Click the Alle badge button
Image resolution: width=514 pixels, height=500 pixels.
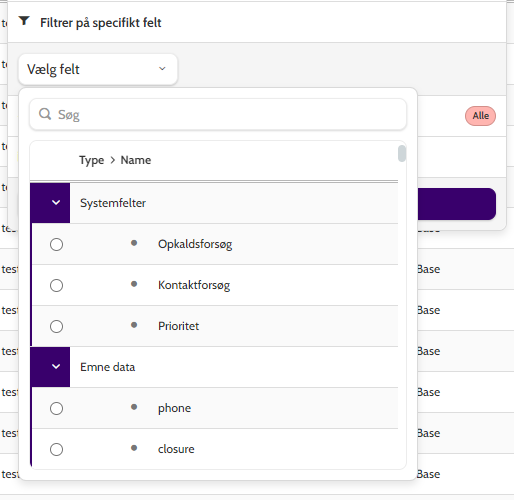(480, 116)
